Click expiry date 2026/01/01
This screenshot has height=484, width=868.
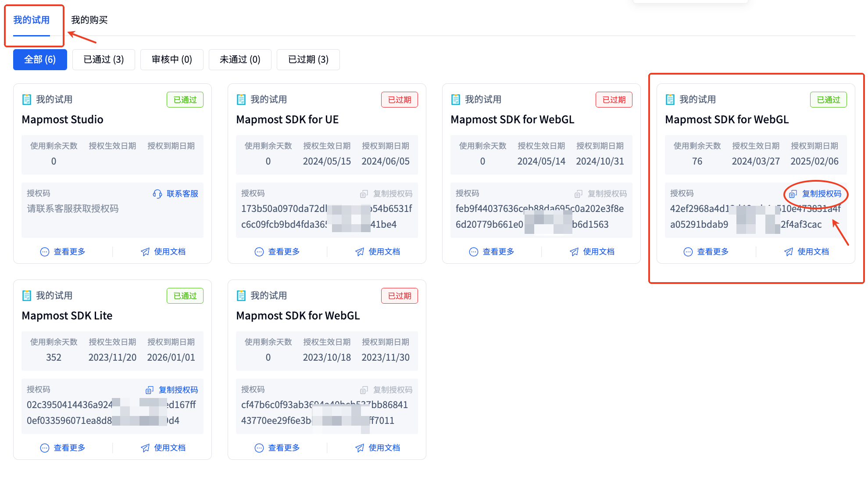click(171, 358)
